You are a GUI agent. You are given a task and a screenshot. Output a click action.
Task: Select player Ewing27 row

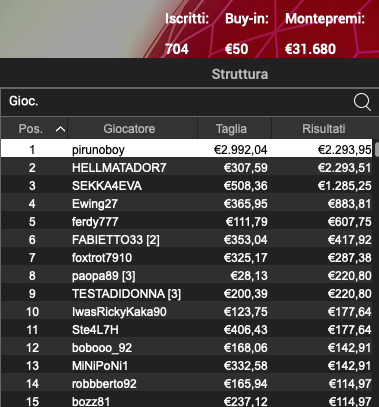[x=187, y=203]
